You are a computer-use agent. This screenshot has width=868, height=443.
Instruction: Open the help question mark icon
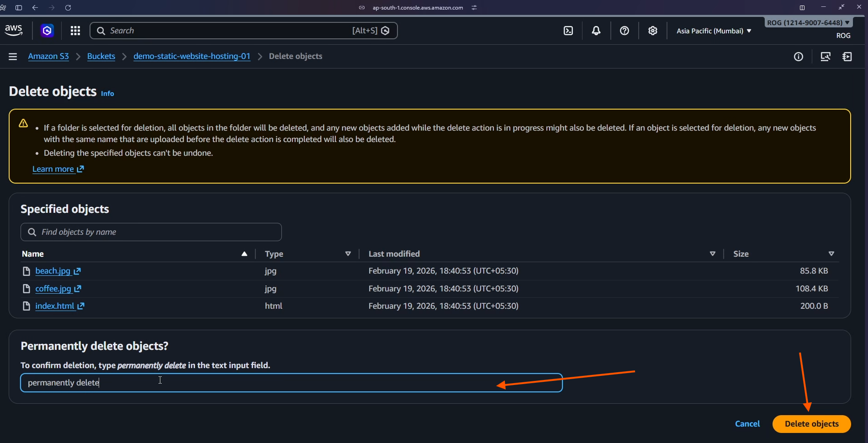pyautogui.click(x=625, y=31)
